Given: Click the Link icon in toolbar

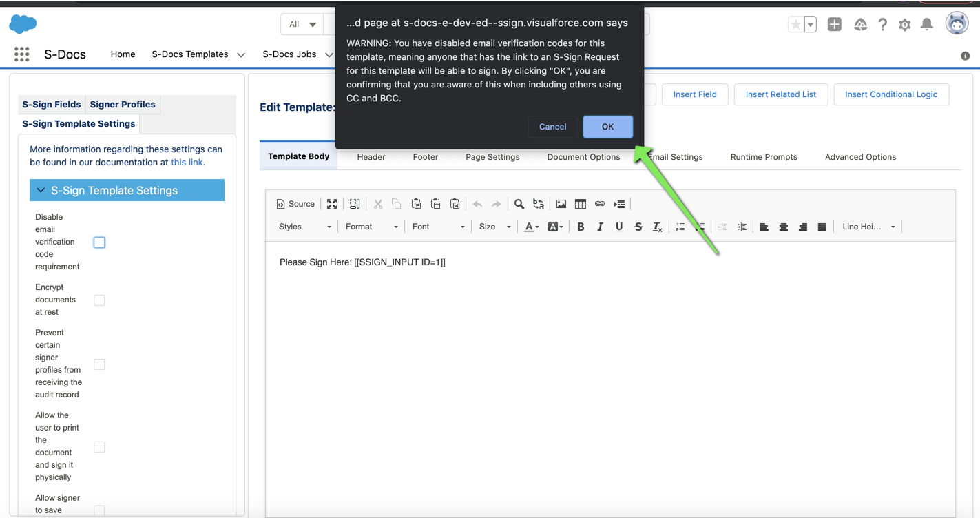Looking at the screenshot, I should 600,204.
